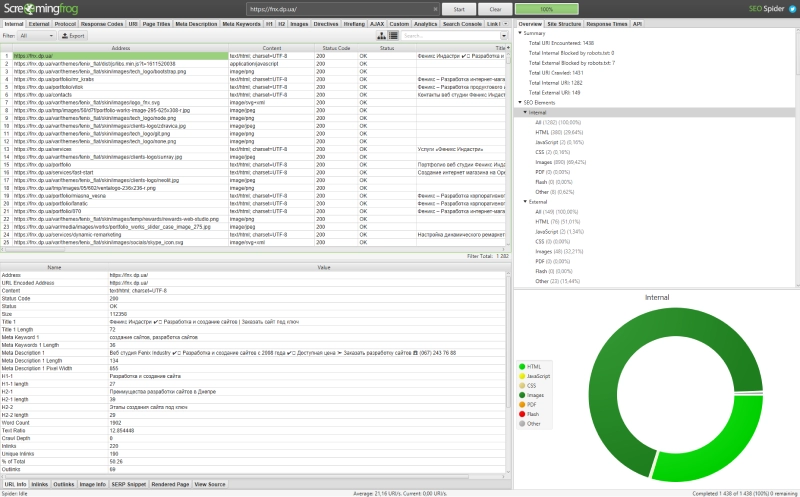The image size is (800, 497).
Task: Collapse the SEO Elements tree node
Action: (520, 103)
